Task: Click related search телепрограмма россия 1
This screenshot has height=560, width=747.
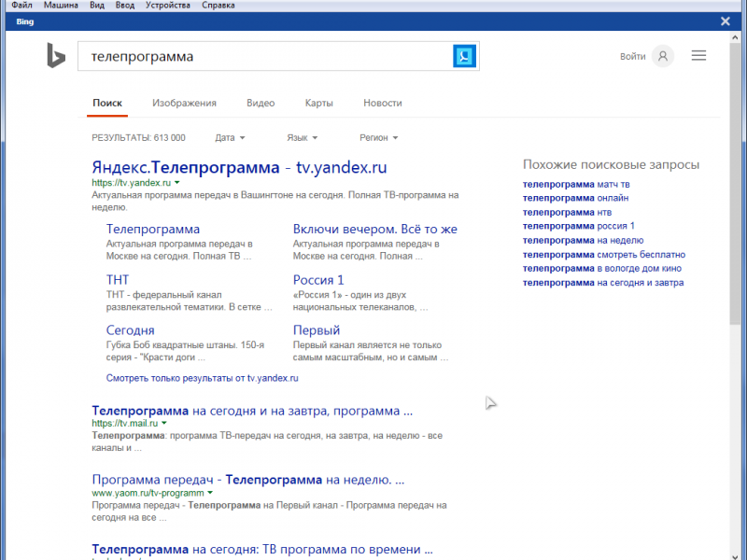Action: (x=578, y=226)
